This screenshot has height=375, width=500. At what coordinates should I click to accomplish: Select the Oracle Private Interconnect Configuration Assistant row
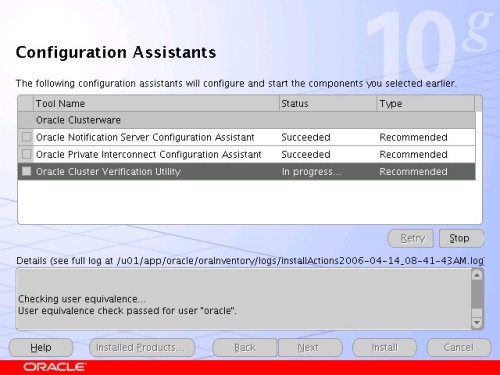247,154
